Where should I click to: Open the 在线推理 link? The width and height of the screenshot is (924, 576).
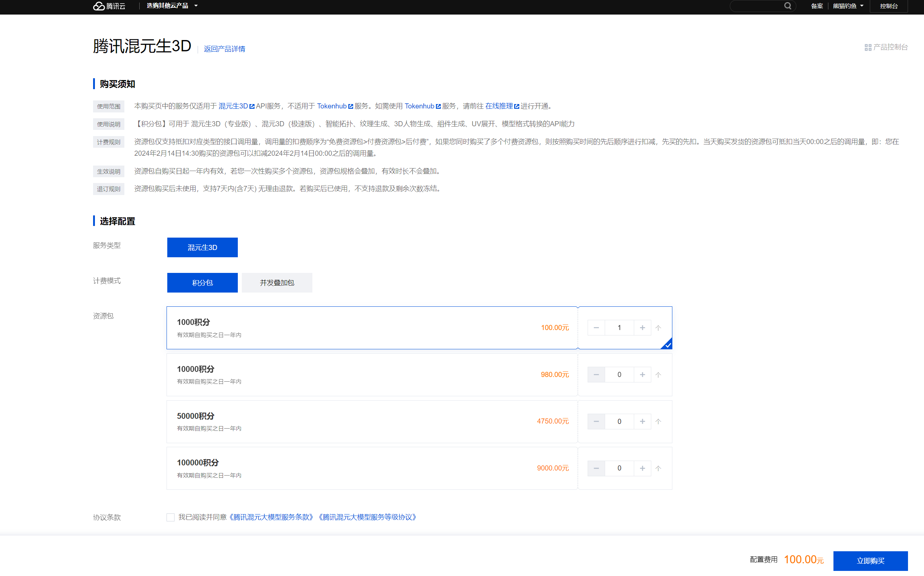(x=502, y=106)
